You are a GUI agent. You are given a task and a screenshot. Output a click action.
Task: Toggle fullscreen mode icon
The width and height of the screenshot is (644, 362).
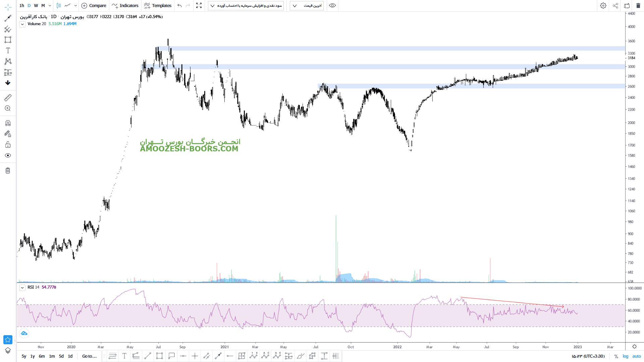[199, 6]
